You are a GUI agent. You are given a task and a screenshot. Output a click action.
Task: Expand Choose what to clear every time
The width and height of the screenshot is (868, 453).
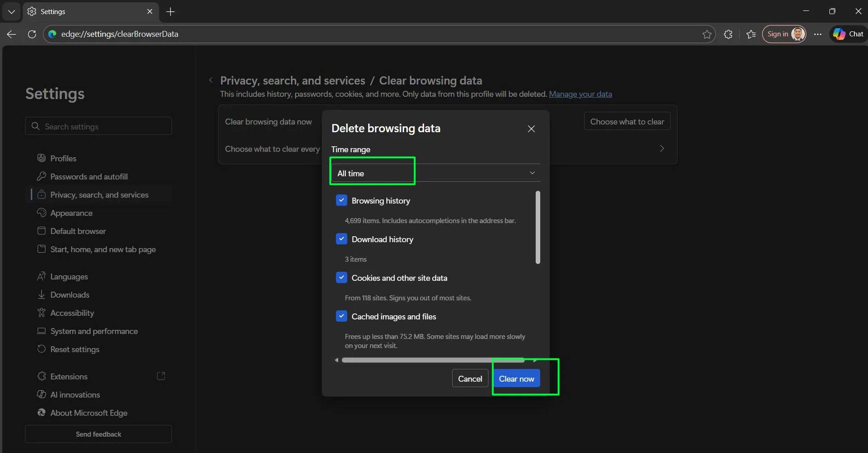[662, 149]
